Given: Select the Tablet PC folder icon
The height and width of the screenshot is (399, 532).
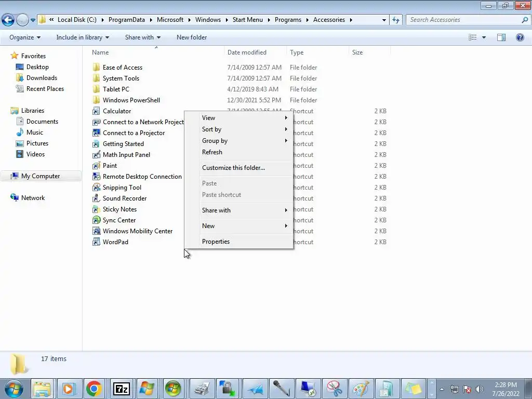Looking at the screenshot, I should click(96, 89).
